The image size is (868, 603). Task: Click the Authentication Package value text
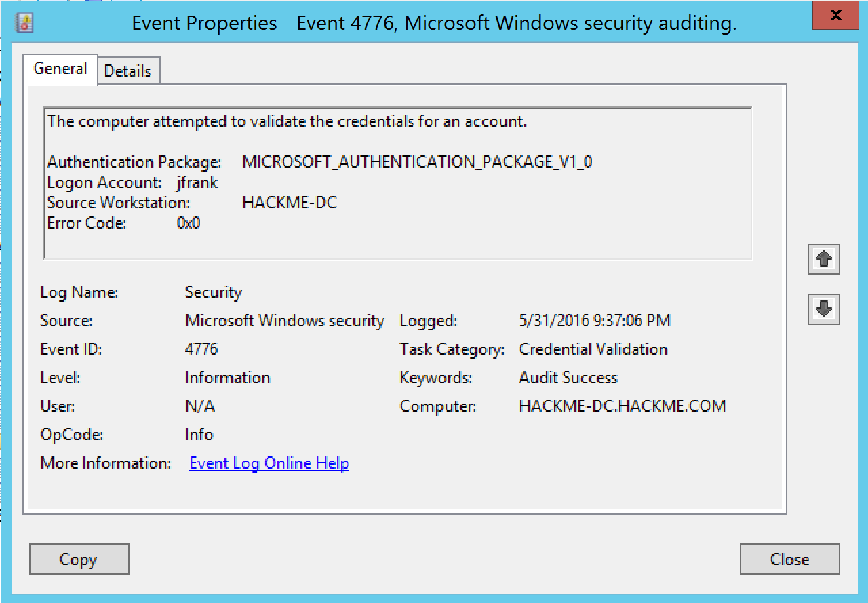(x=417, y=163)
